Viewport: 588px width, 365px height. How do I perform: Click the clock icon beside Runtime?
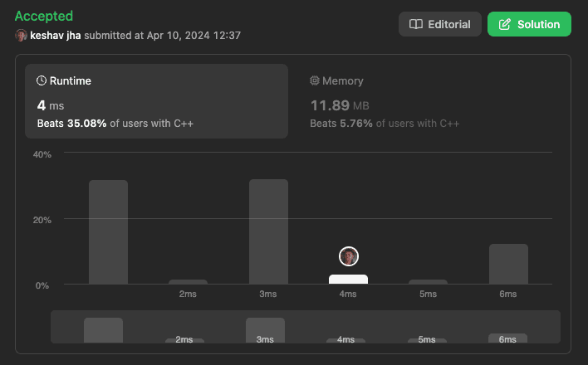[42, 81]
